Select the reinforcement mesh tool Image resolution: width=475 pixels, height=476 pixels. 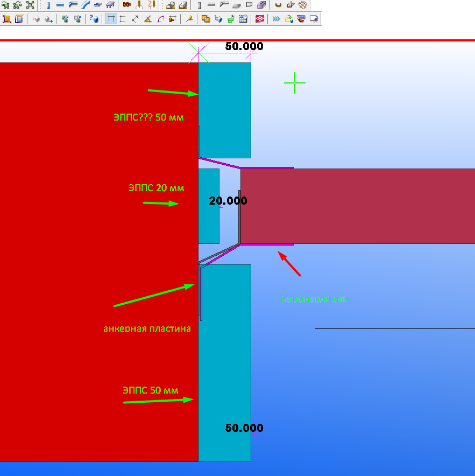tap(303, 5)
